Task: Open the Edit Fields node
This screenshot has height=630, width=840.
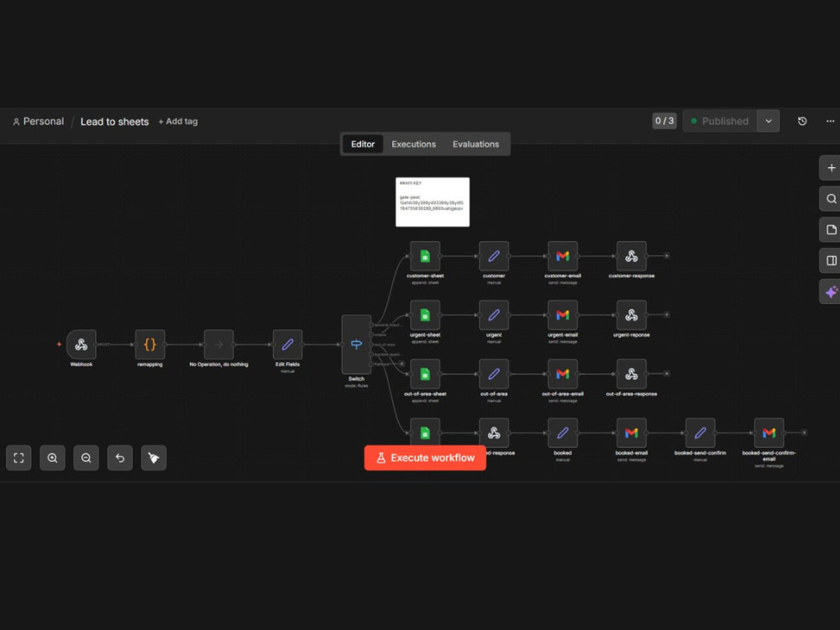Action: [x=287, y=344]
